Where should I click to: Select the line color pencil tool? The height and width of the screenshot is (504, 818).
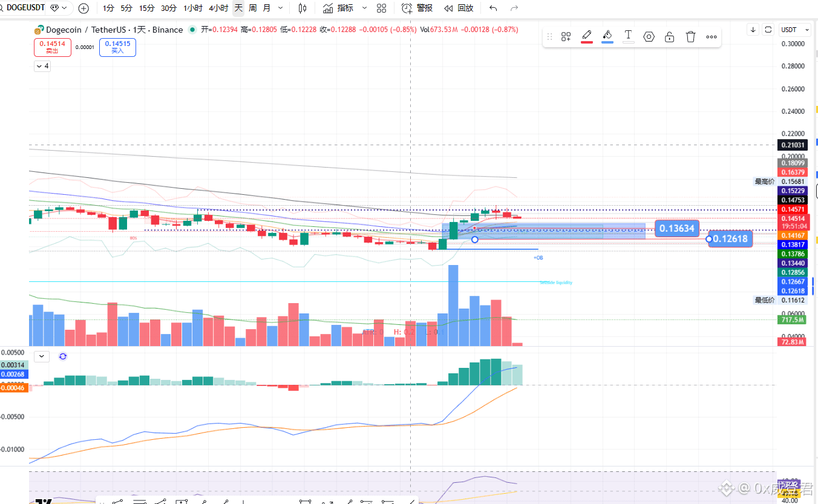587,36
